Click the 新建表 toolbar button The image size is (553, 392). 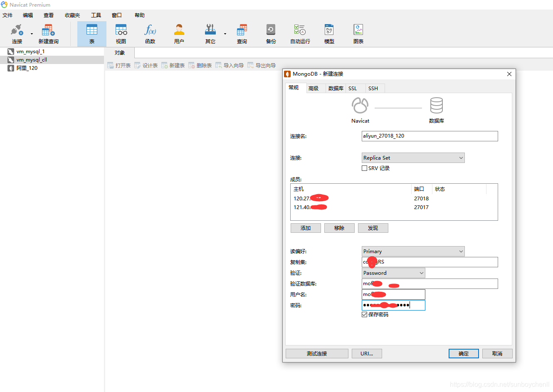(173, 65)
